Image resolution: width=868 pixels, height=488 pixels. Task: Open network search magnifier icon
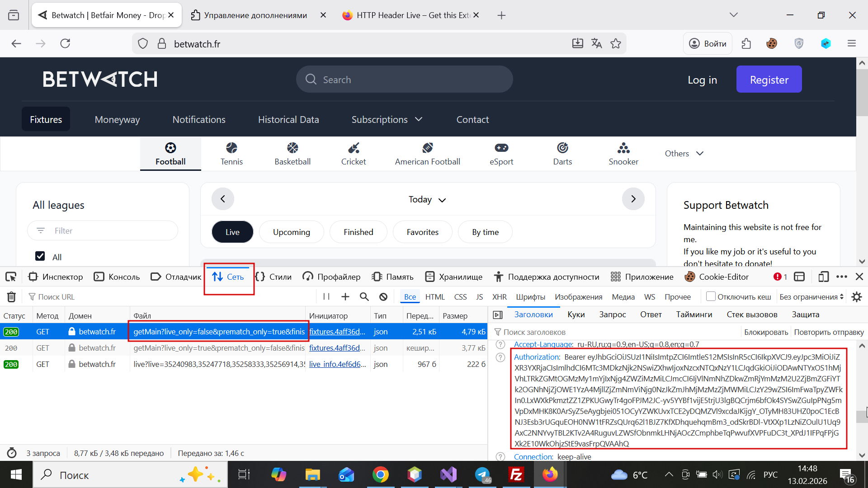pos(364,297)
